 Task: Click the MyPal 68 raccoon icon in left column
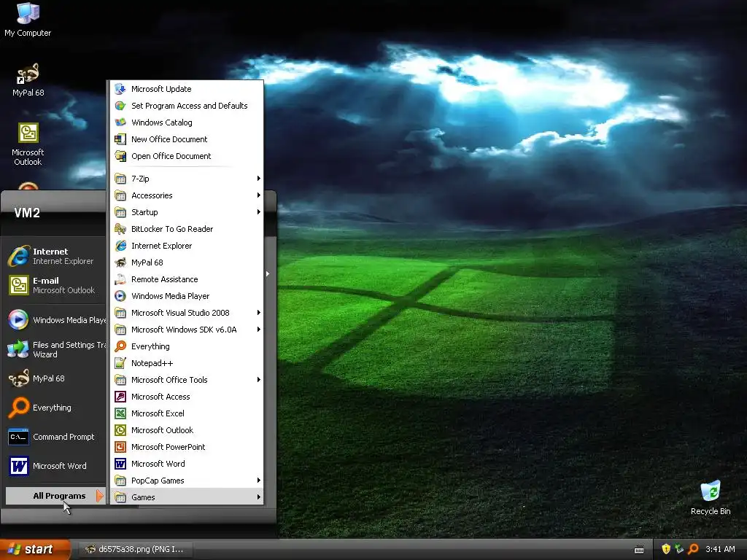[18, 378]
